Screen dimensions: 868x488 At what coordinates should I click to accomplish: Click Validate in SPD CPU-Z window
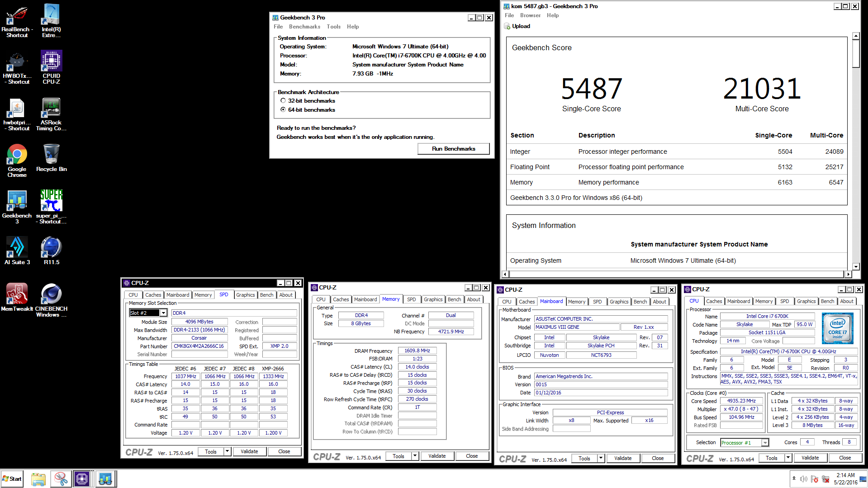tap(249, 451)
